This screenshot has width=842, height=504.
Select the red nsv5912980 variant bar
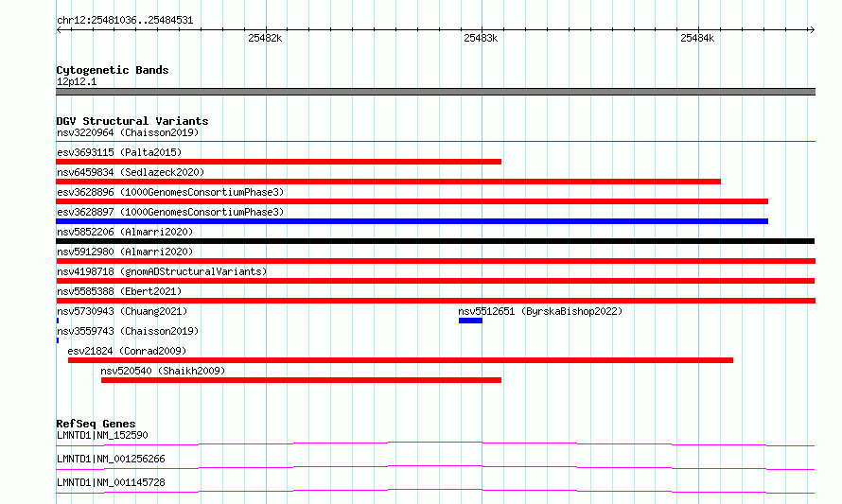(435, 261)
